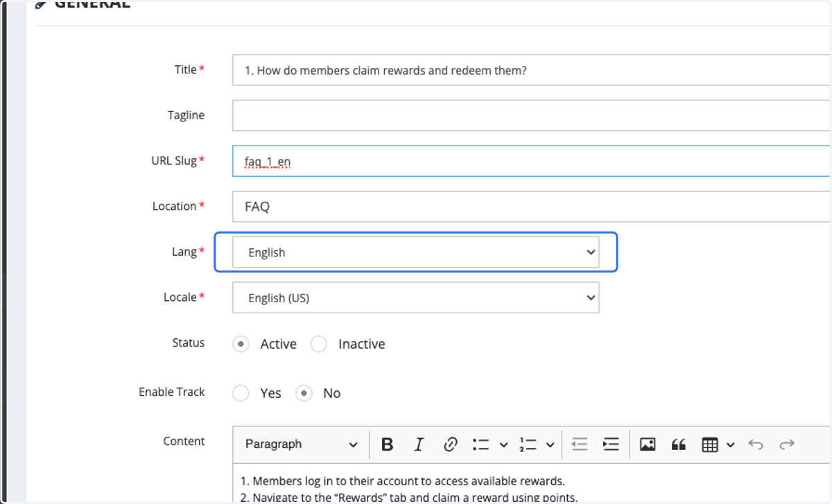Screen dimensions: 832x504
Task: Set Enable Track to Yes
Action: pos(241,393)
